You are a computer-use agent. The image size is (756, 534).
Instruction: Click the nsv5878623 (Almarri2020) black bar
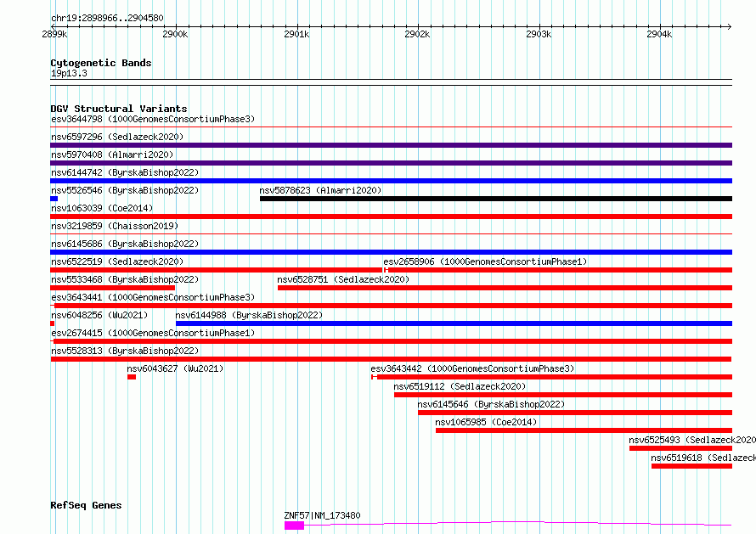click(496, 199)
